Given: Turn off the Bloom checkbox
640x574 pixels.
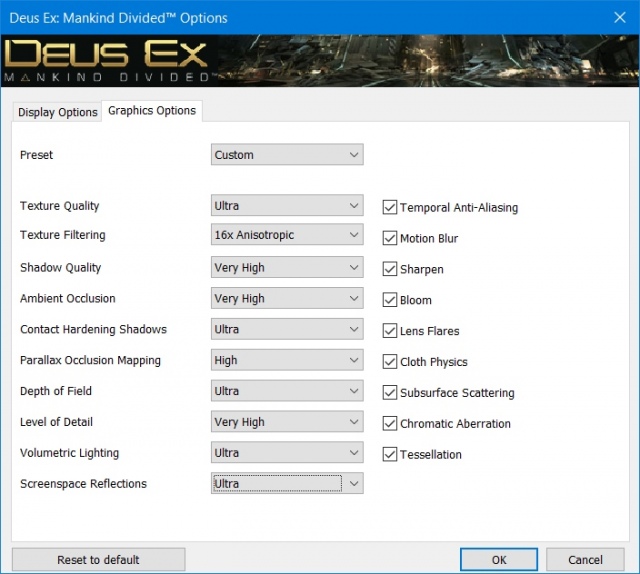Looking at the screenshot, I should click(x=390, y=300).
